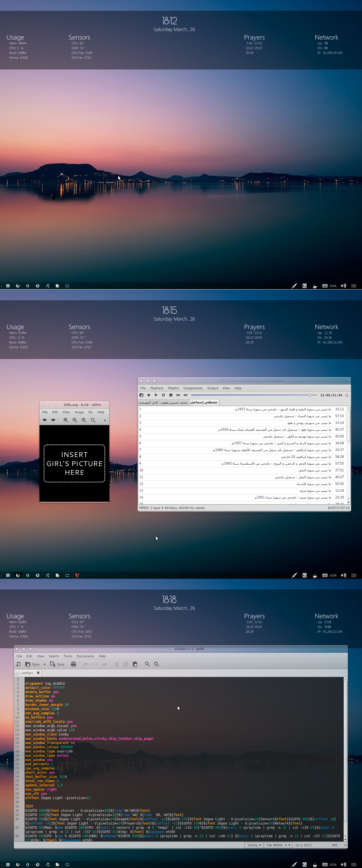362x868 pixels.
Task: Skip to next track in Audacious
Action: click(x=186, y=395)
